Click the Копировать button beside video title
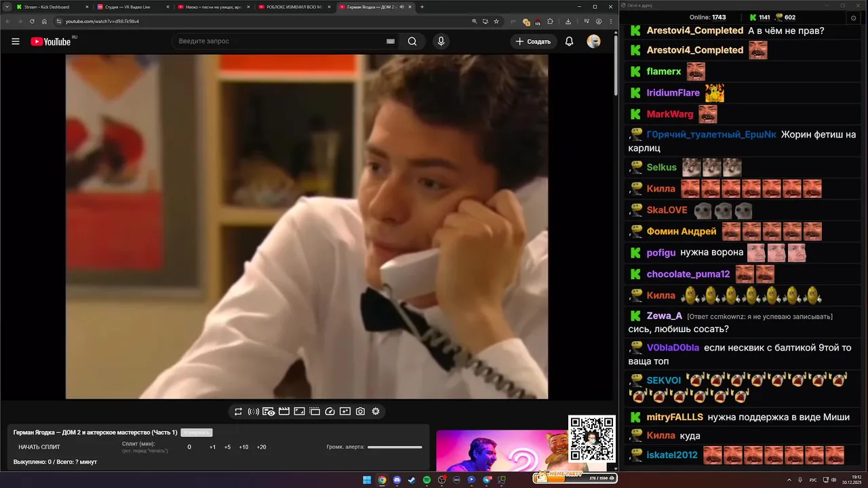Screen dimensions: 868x488 pos(197,432)
